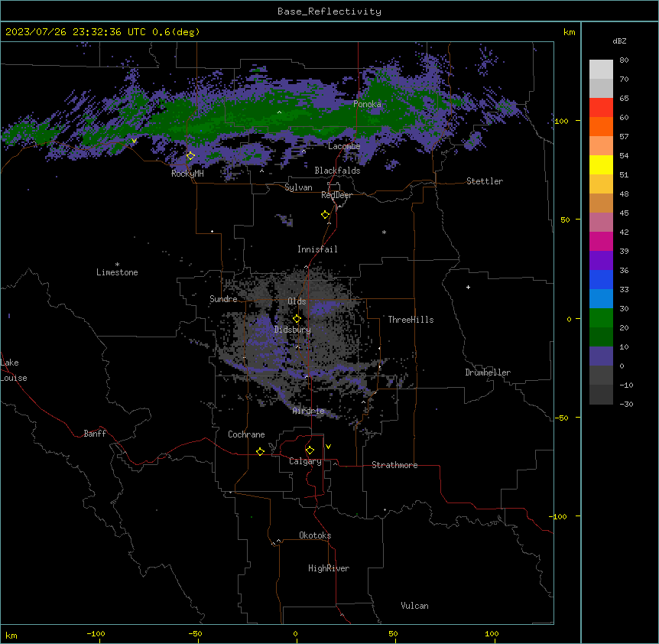The width and height of the screenshot is (659, 644).
Task: Click the Sylvan label
Action: pos(298,187)
